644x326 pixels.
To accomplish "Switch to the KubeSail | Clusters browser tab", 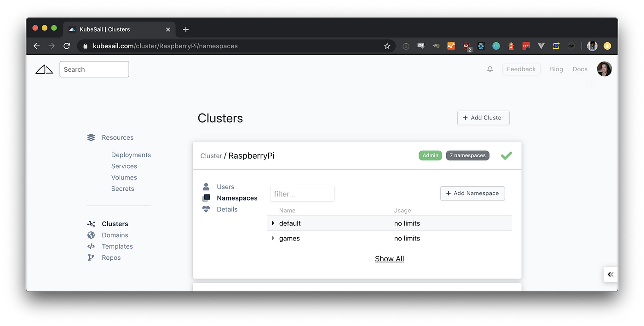I will coord(119,29).
